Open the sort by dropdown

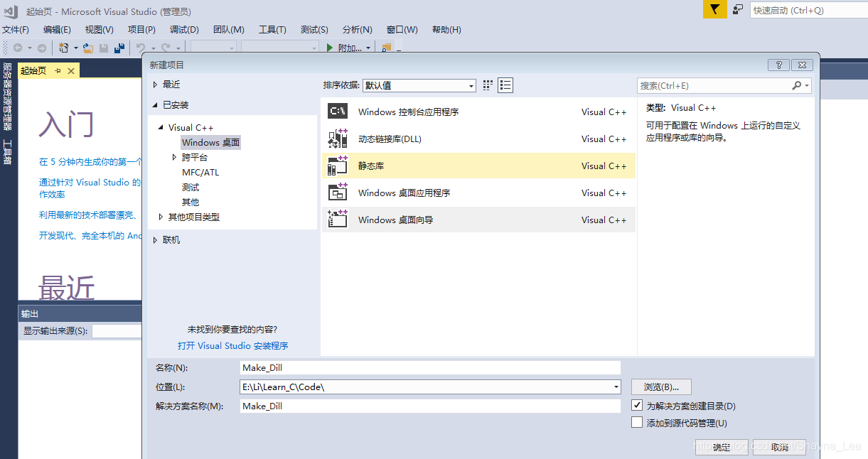click(419, 85)
